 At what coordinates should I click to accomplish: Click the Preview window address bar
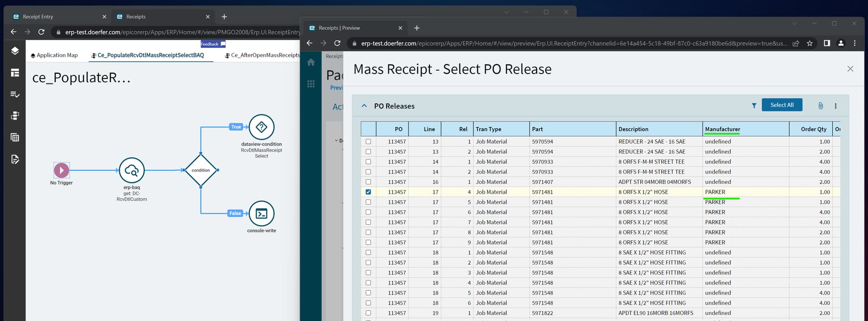click(574, 43)
